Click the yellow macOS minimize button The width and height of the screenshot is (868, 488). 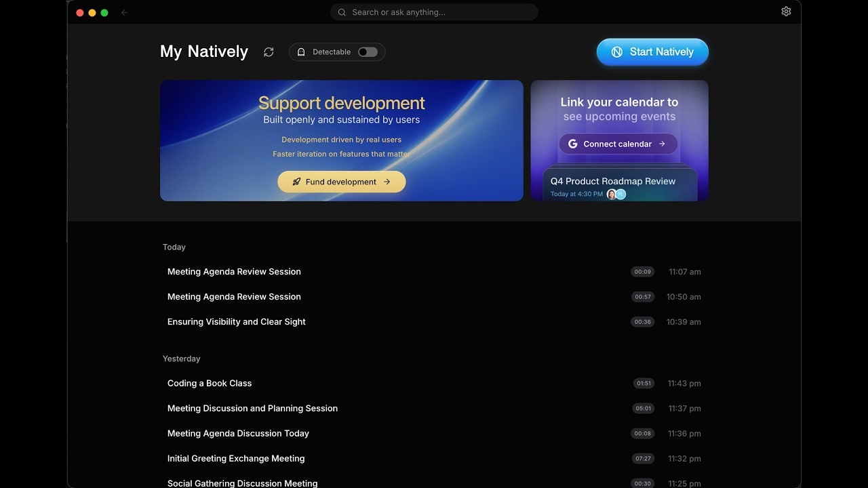(x=92, y=12)
